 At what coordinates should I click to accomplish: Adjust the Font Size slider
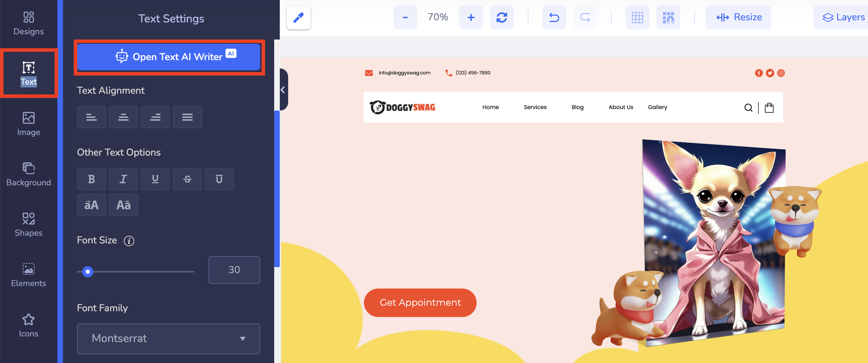[x=88, y=271]
